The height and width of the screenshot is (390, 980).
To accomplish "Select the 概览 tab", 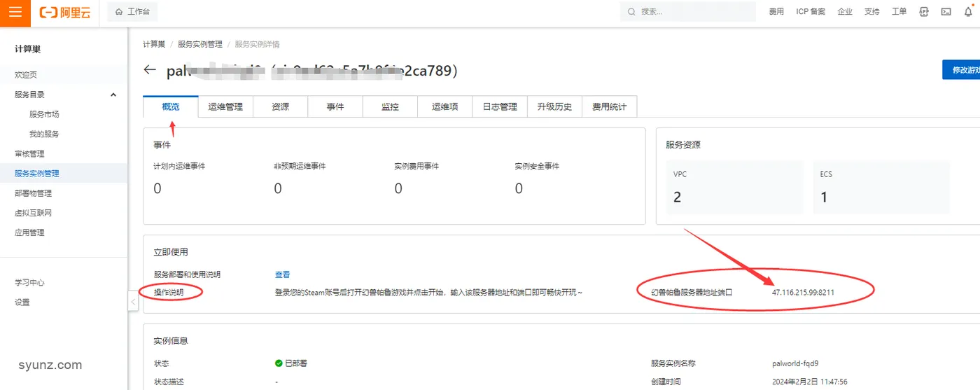I will [171, 106].
